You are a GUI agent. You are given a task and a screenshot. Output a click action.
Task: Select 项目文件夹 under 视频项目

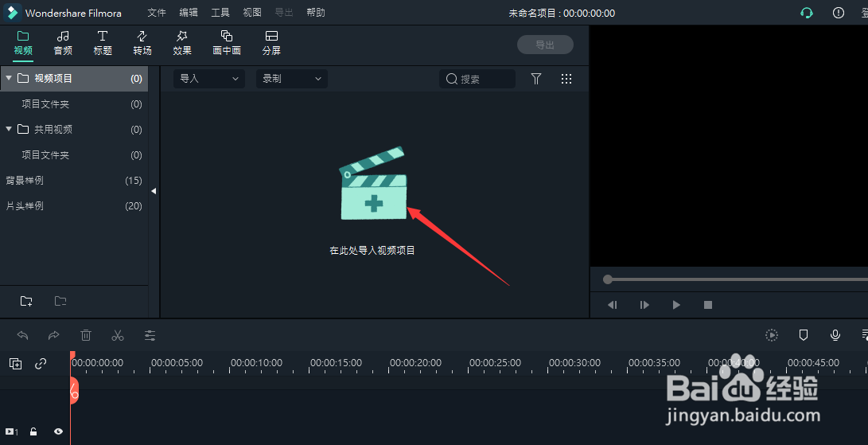point(74,104)
